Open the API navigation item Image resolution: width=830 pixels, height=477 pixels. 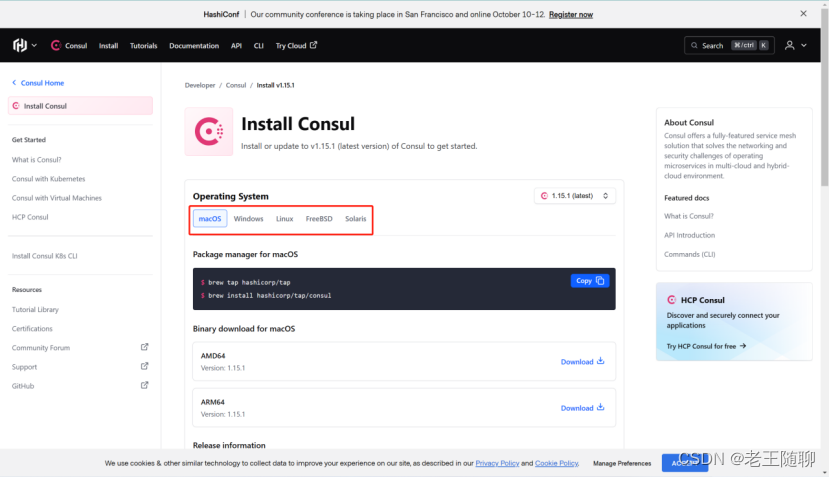(x=236, y=46)
